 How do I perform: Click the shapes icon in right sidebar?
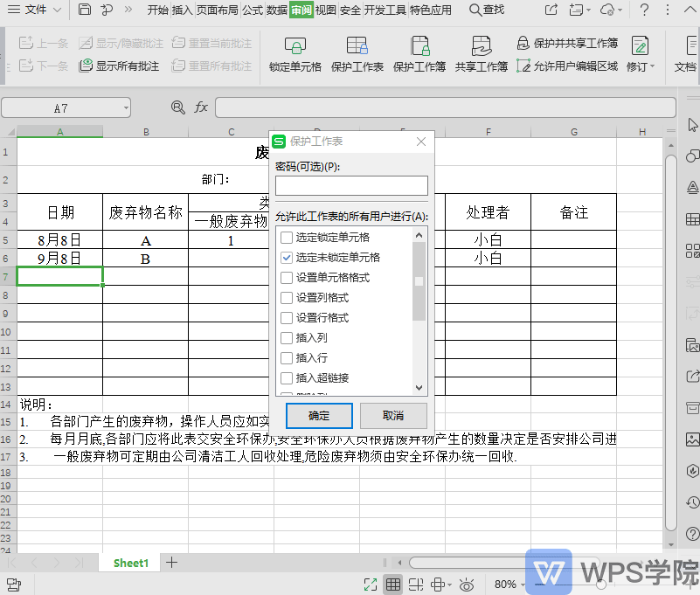pyautogui.click(x=692, y=156)
